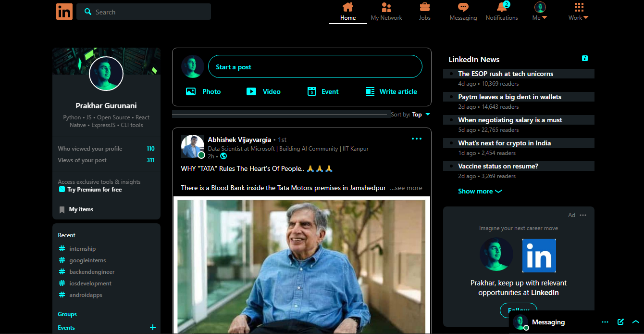Expand post text with see more
The image size is (644, 334).
(406, 188)
